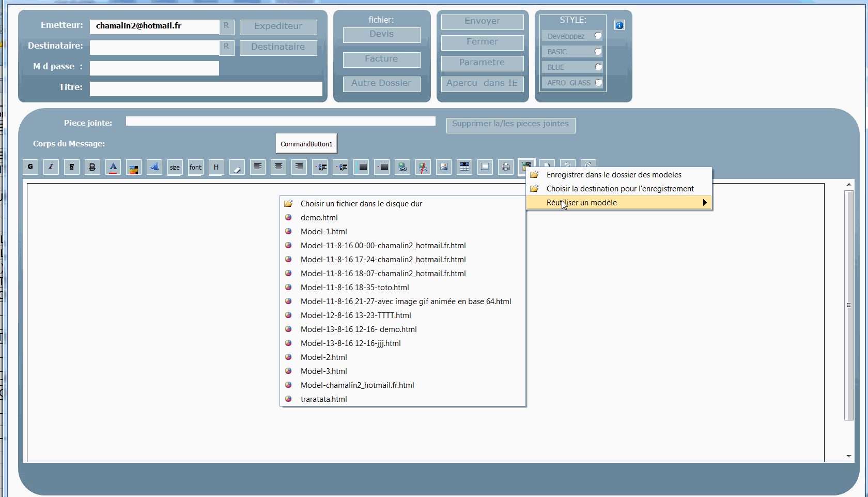Align text right in toolbar
This screenshot has width=868, height=497.
299,167
